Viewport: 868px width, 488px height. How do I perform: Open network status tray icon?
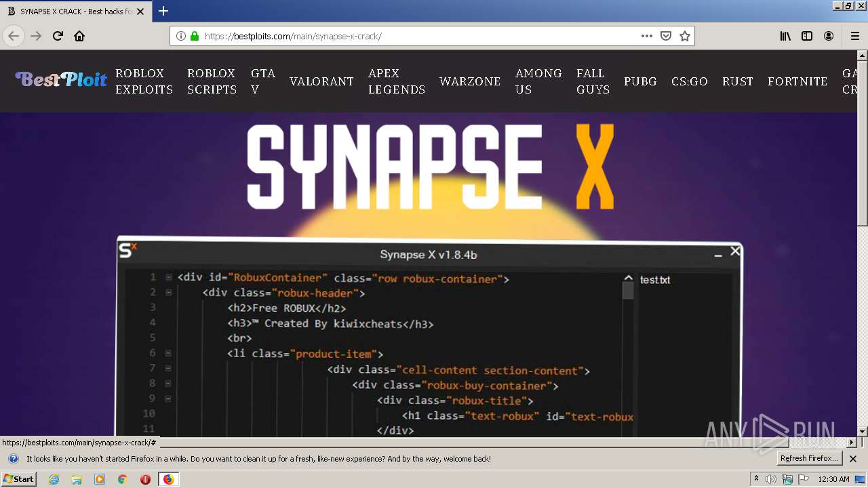click(x=787, y=479)
